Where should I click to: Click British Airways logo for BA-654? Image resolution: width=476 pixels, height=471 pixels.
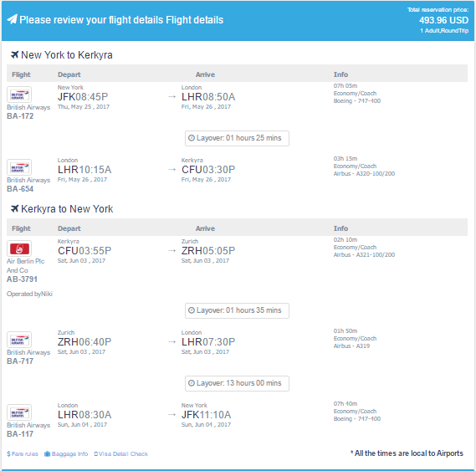coord(19,167)
